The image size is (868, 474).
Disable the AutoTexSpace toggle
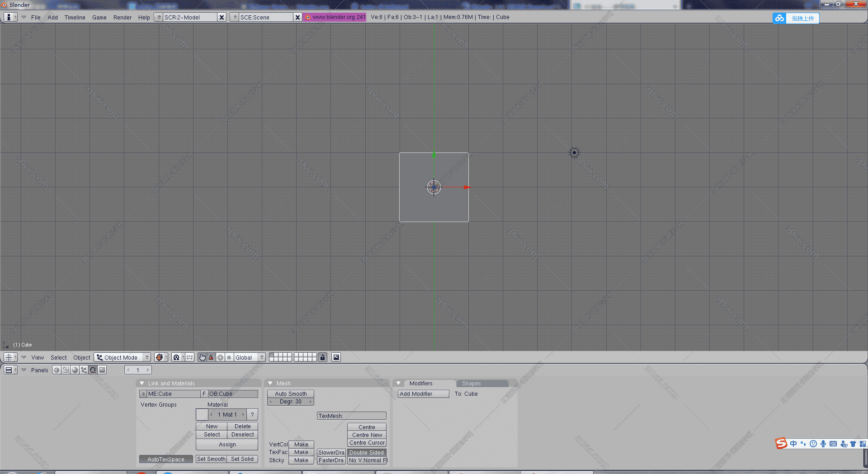(166, 459)
